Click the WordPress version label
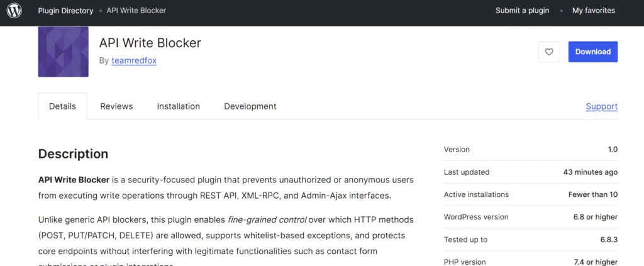The width and height of the screenshot is (644, 266). tap(476, 217)
